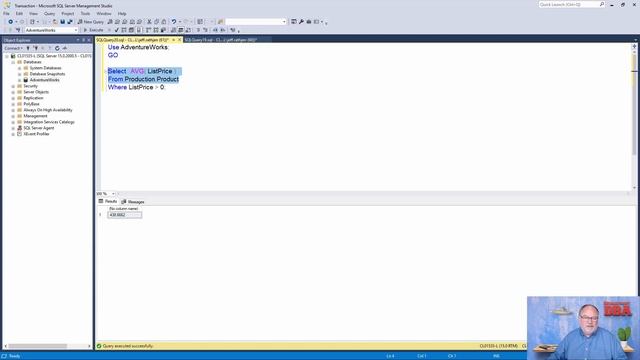This screenshot has width=640, height=360.
Task: Select the Results tab
Action: coord(108,202)
